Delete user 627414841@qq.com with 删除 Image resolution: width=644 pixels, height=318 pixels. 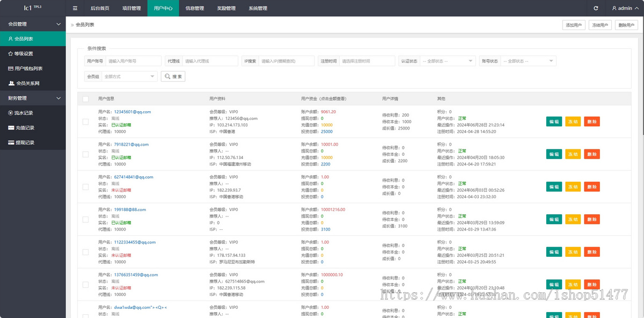[592, 187]
